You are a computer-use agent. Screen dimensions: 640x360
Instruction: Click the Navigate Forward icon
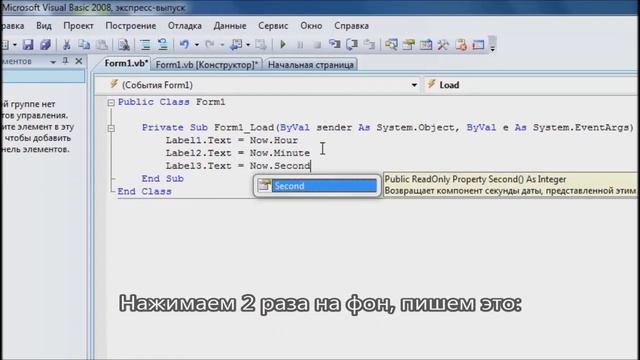pos(261,44)
